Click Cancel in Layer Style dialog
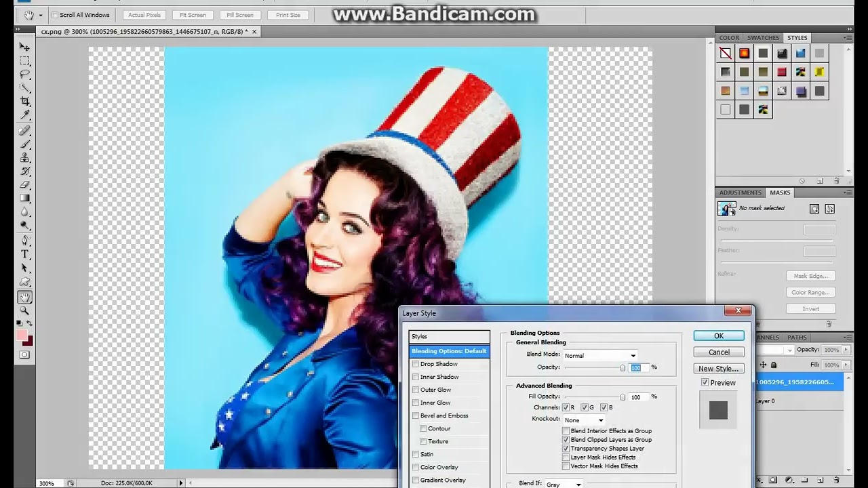This screenshot has width=868, height=488. (x=719, y=352)
